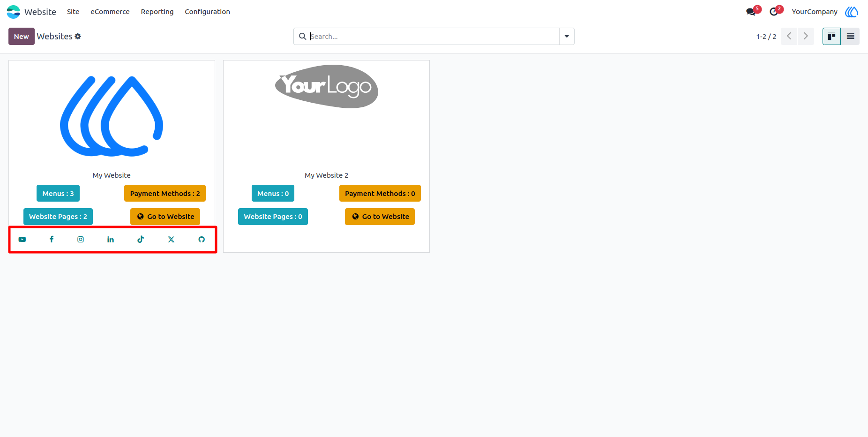Create a New website record
Image resolution: width=868 pixels, height=437 pixels.
point(22,37)
